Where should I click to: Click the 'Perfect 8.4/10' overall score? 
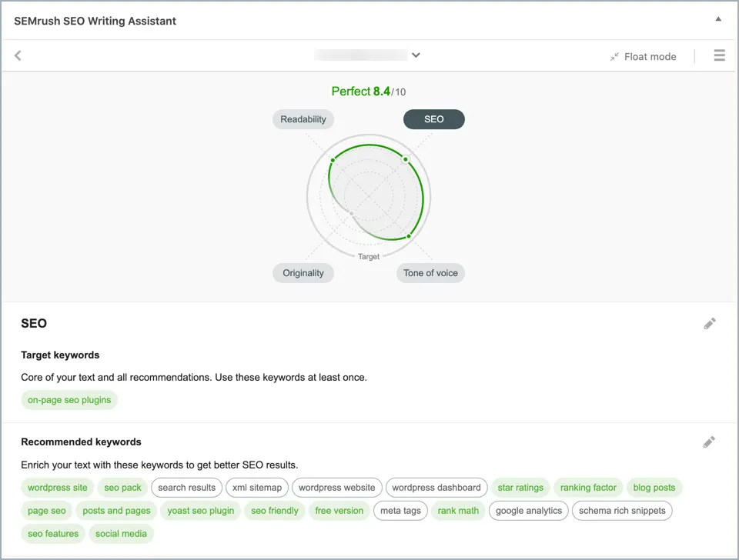[369, 92]
